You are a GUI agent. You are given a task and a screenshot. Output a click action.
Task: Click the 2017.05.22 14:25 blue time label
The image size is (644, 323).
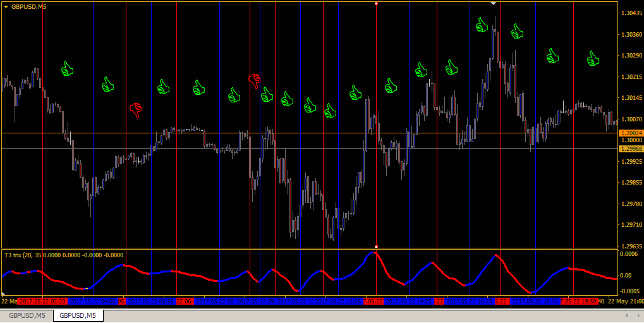tap(409, 302)
